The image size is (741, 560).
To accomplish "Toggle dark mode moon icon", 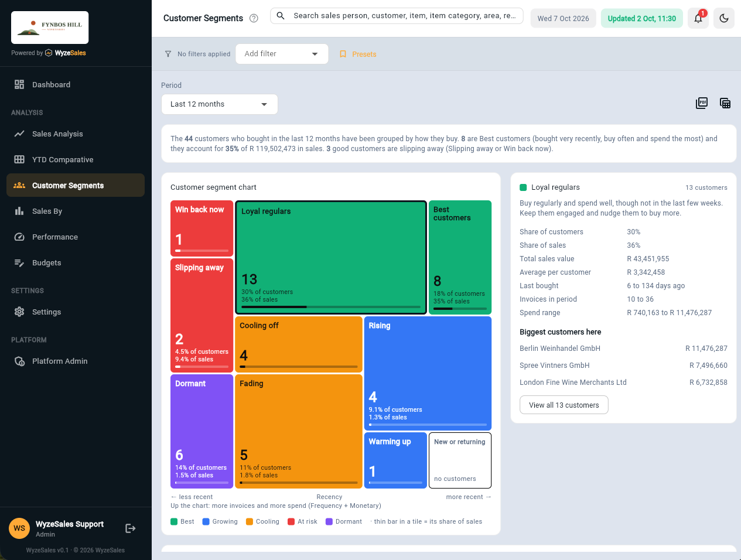I will pos(724,18).
